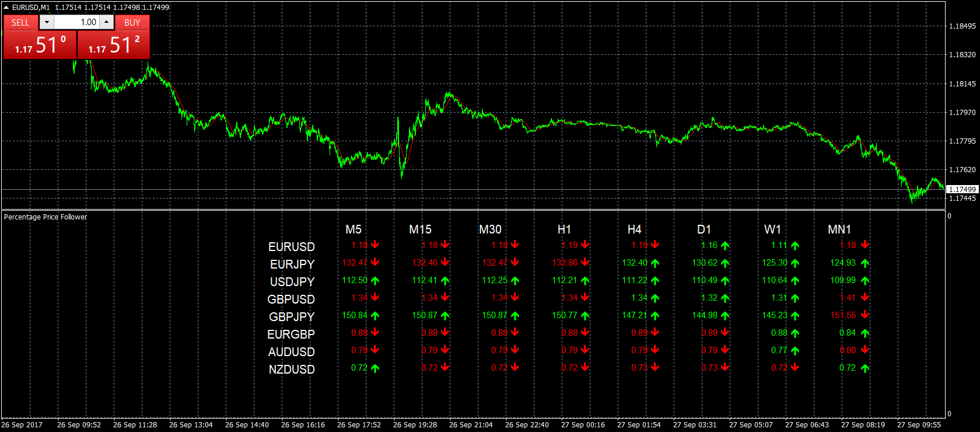Click the EURGBP row label
The image size is (980, 432).
(x=291, y=335)
